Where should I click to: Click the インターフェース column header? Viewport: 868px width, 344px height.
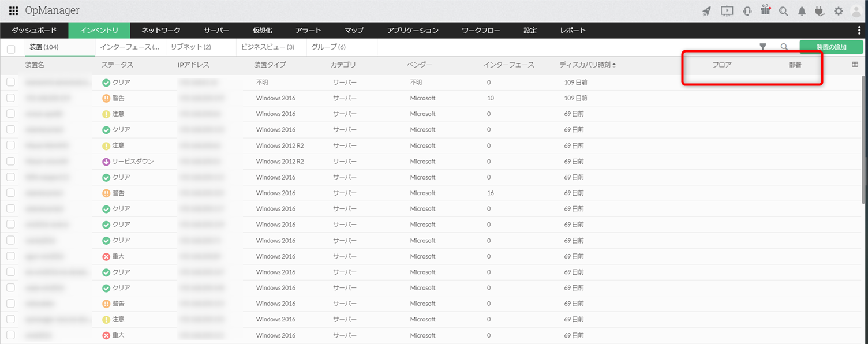point(509,65)
